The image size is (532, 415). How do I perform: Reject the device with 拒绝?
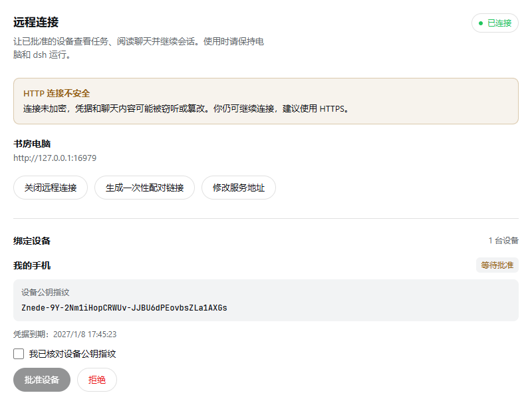tap(97, 380)
